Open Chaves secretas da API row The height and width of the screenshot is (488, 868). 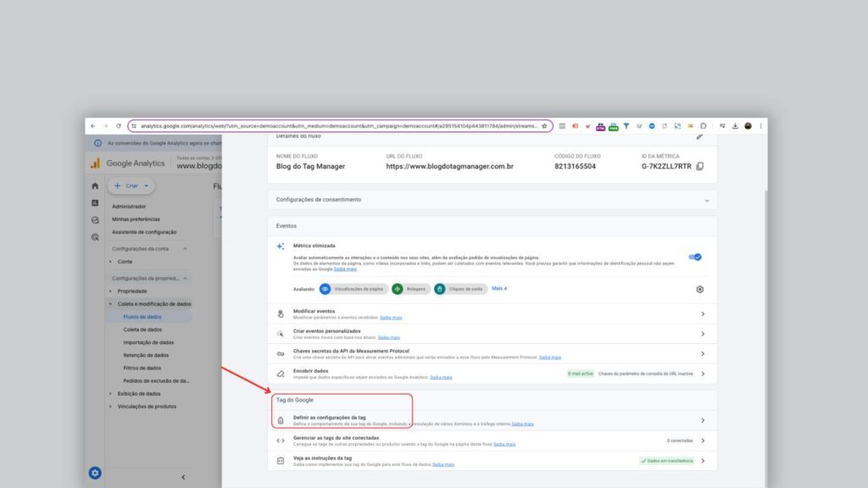pyautogui.click(x=492, y=353)
